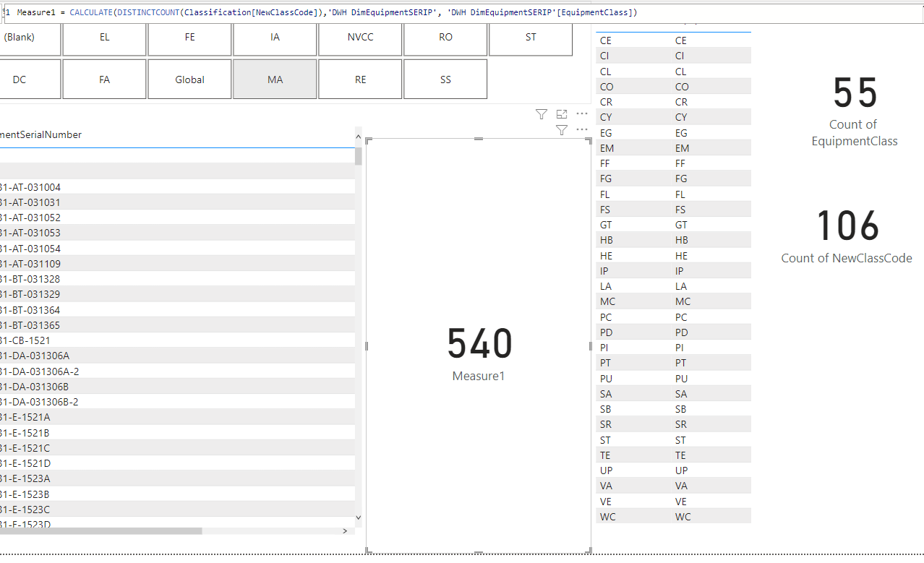924x563 pixels.
Task: Select the 106 Count of NewClassCode card
Action: point(847,236)
